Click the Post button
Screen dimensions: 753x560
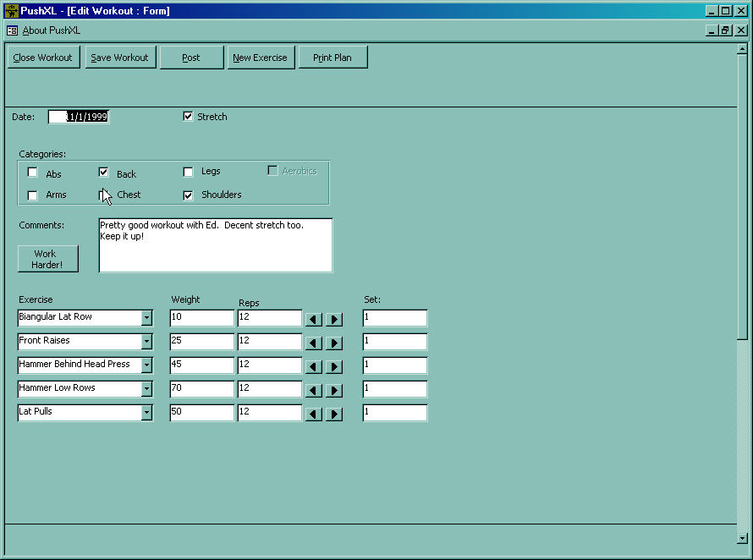pyautogui.click(x=191, y=58)
